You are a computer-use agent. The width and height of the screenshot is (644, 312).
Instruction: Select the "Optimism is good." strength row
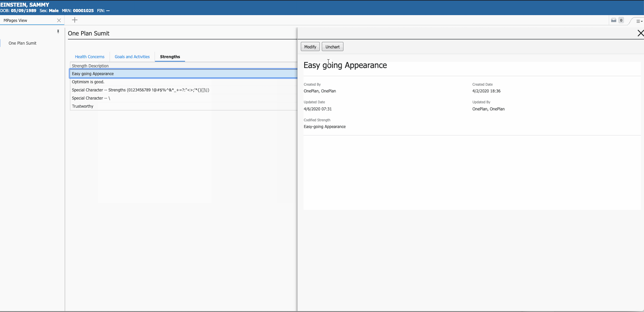[88, 82]
